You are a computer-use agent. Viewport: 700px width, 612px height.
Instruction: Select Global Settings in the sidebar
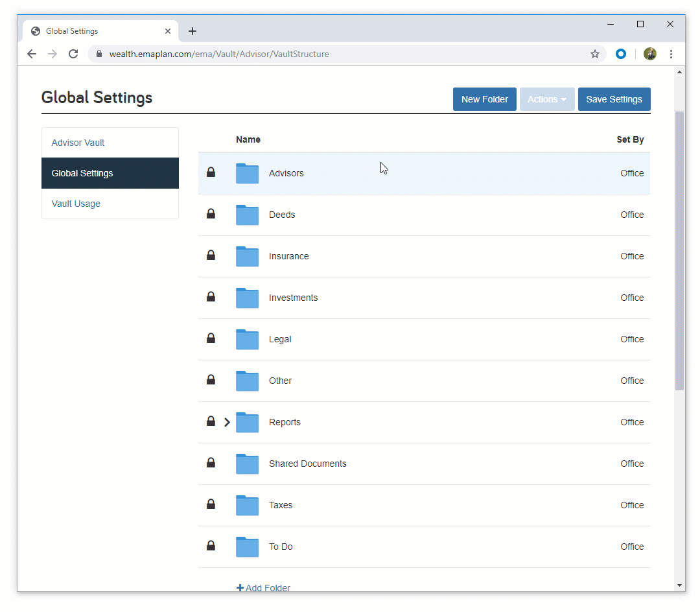point(110,173)
